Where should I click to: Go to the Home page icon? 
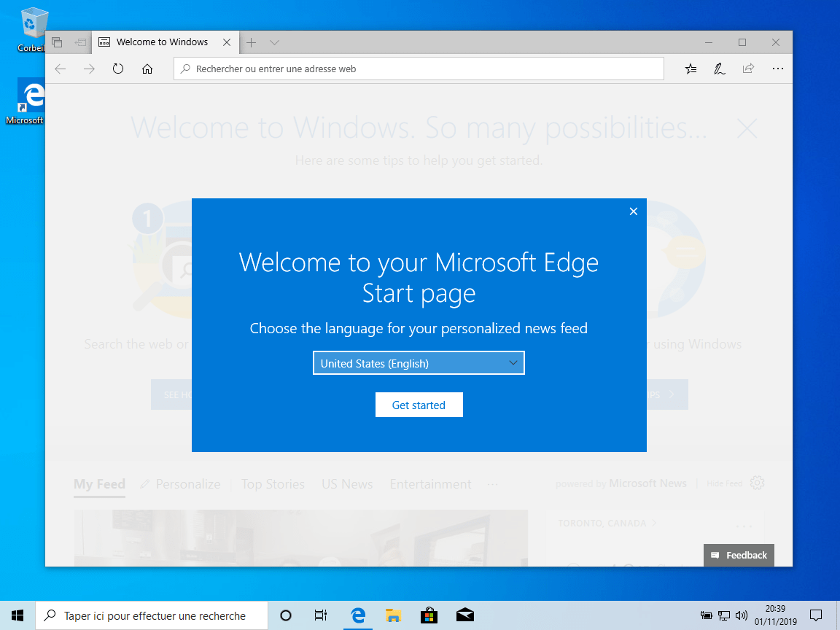(x=147, y=69)
